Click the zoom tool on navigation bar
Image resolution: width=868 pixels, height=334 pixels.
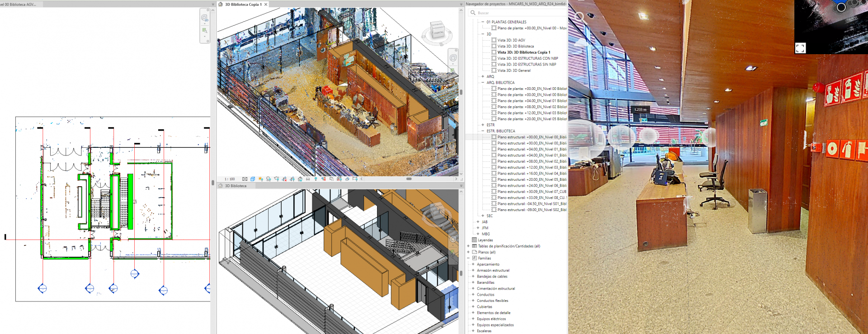tap(205, 31)
